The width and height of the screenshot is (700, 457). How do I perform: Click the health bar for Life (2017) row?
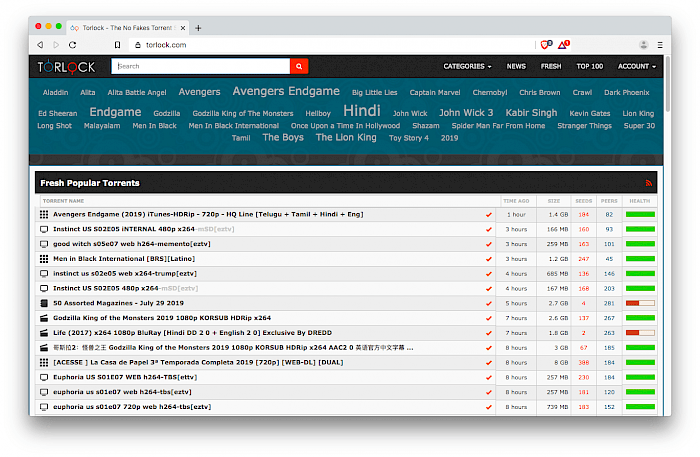640,333
